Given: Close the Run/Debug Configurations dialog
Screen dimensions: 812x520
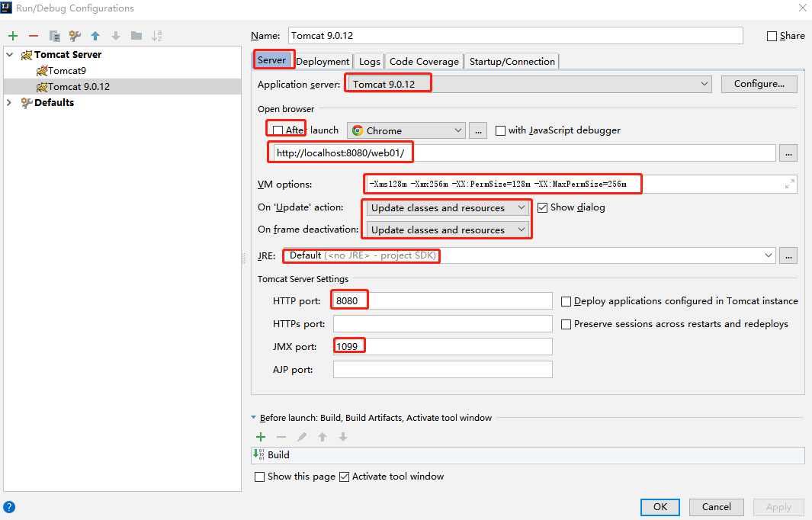Looking at the screenshot, I should 802,8.
